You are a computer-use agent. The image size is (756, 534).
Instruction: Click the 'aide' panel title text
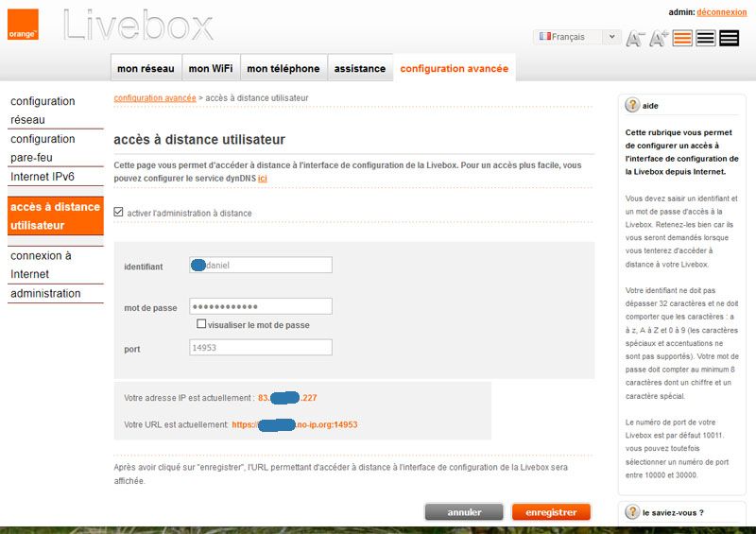pyautogui.click(x=650, y=106)
